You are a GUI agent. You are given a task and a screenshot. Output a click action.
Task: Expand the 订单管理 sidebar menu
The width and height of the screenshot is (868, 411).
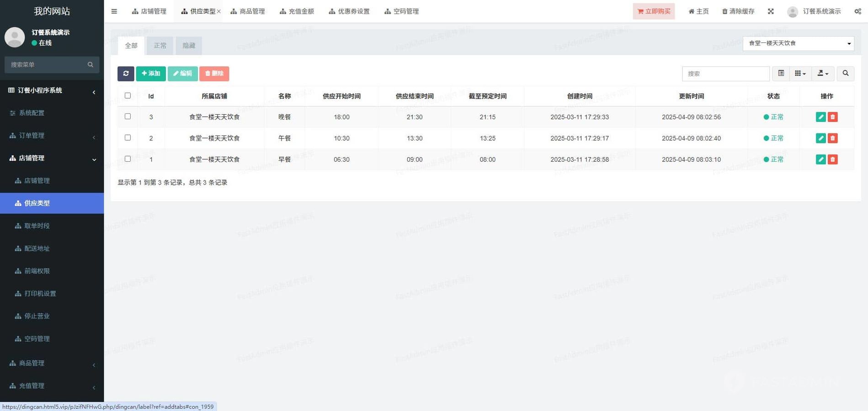(52, 136)
